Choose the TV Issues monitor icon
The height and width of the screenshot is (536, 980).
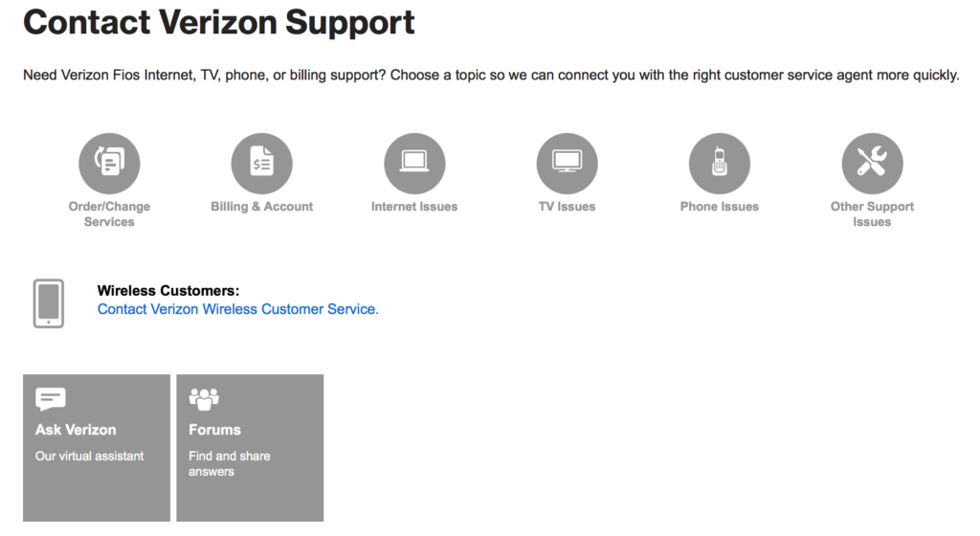(567, 163)
